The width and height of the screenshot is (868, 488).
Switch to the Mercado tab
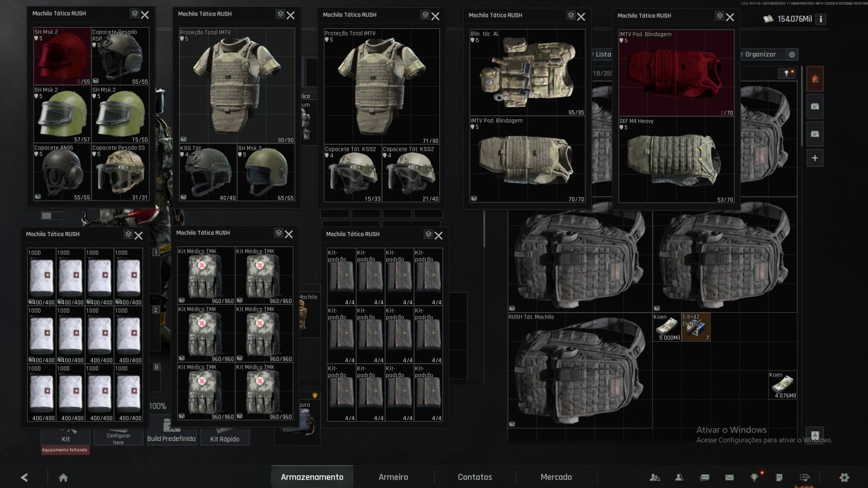(x=556, y=477)
